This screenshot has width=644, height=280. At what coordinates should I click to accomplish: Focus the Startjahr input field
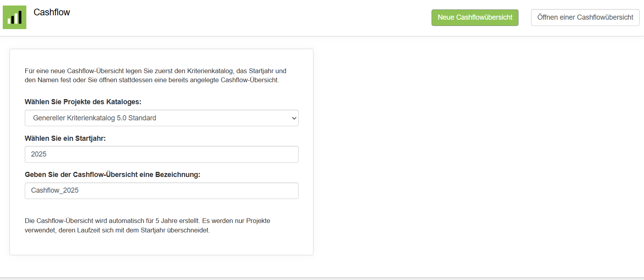(161, 154)
